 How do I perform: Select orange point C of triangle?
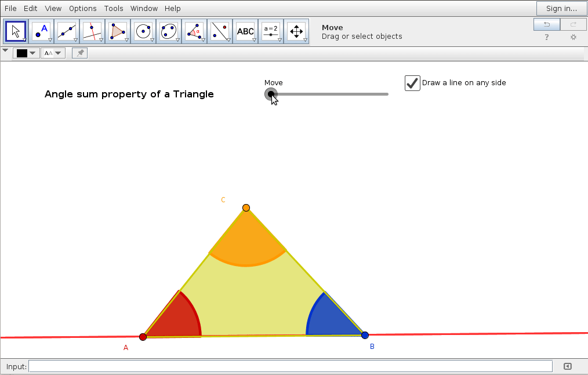coord(246,207)
